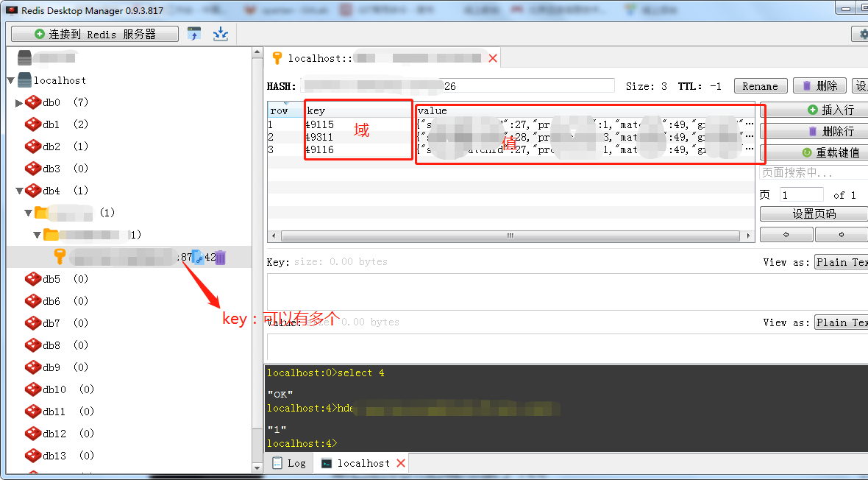Open Value View as Plain Text dropdown
868x480 pixels.
(842, 322)
